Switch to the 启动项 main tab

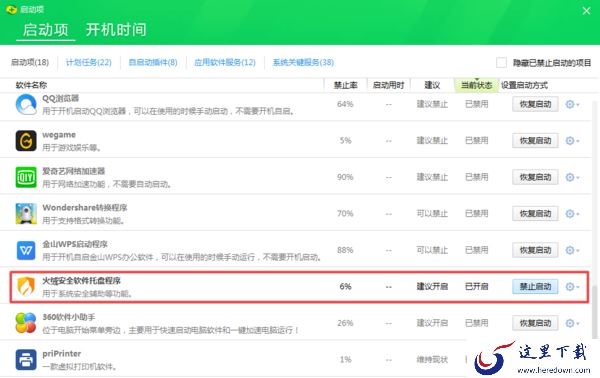tap(46, 30)
